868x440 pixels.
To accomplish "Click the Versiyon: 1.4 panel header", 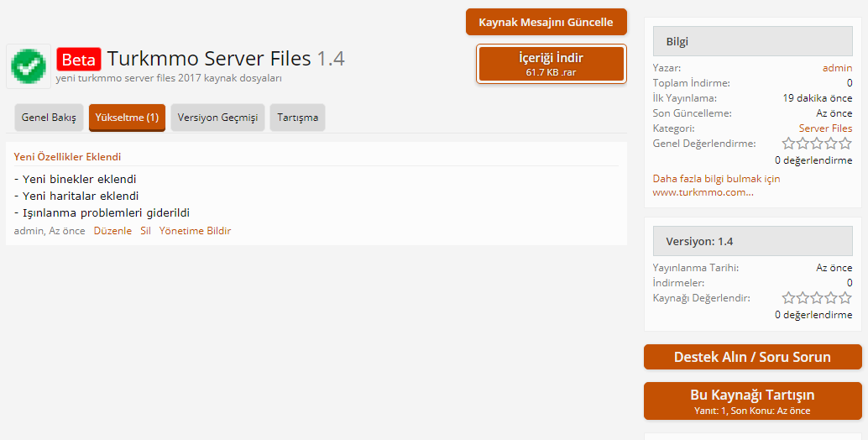I will [752, 241].
